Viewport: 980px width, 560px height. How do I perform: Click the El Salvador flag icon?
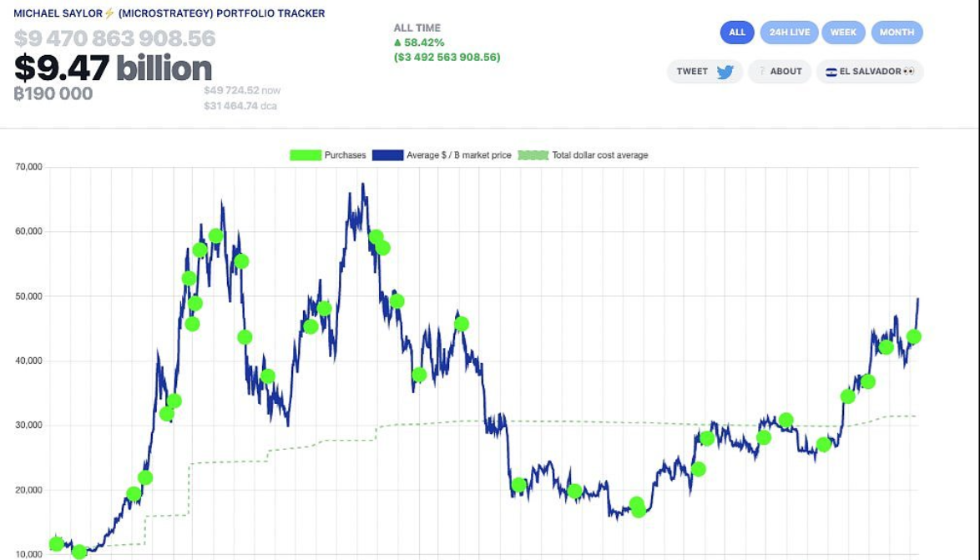(831, 72)
